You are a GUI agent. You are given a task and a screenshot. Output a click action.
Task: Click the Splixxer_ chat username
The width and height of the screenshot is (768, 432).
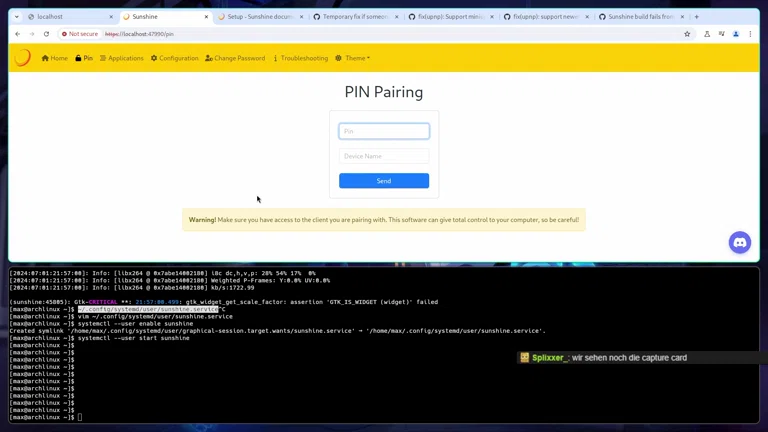pyautogui.click(x=550, y=358)
